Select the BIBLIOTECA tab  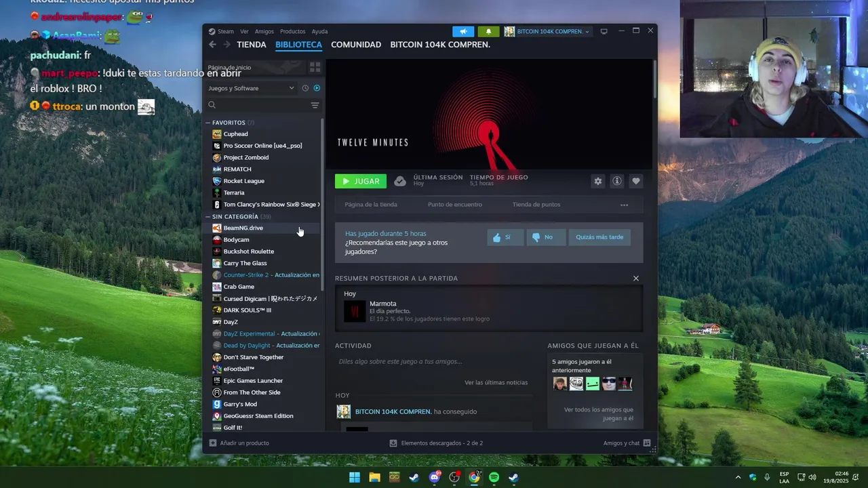pos(298,45)
